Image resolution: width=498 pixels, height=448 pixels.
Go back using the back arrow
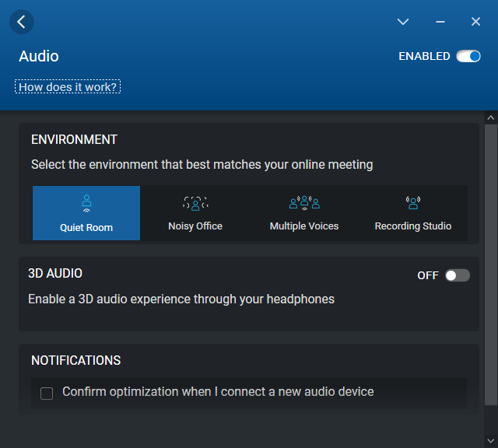coord(21,22)
